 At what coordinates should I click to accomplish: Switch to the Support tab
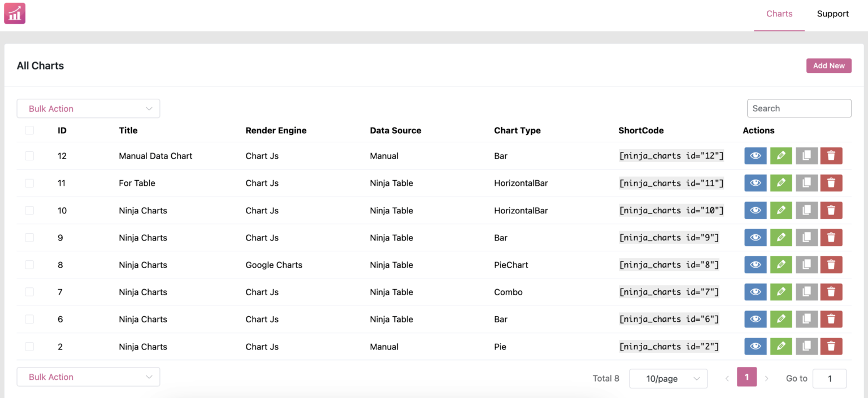[x=832, y=14]
